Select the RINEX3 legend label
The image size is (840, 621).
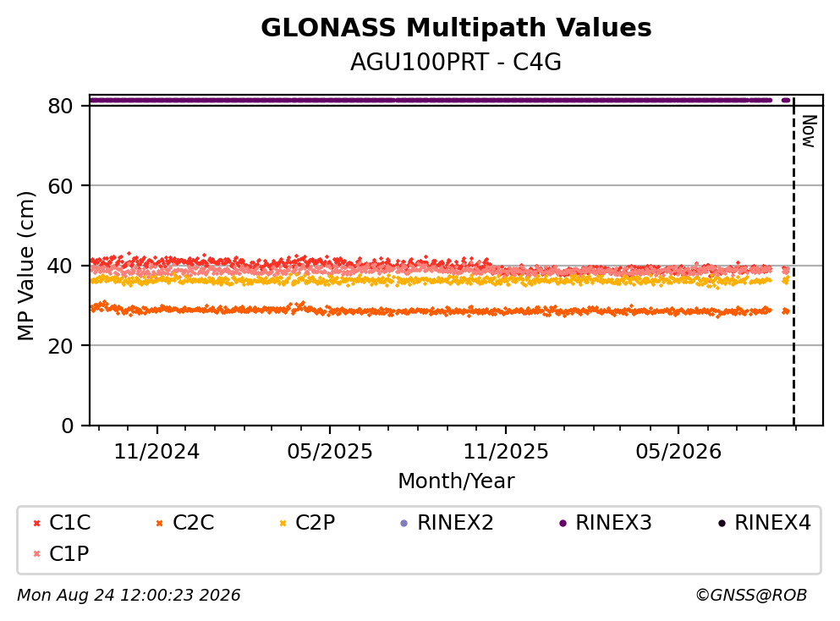(x=613, y=523)
